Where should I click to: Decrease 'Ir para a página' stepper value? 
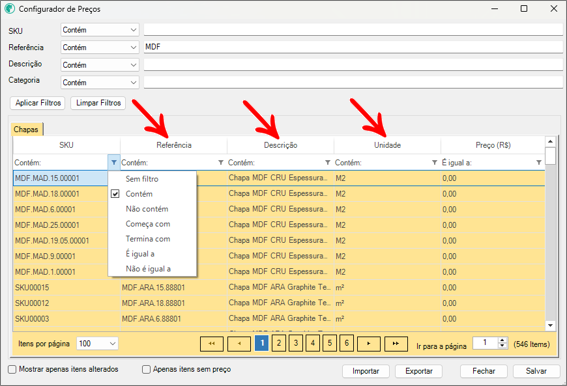[x=502, y=346]
